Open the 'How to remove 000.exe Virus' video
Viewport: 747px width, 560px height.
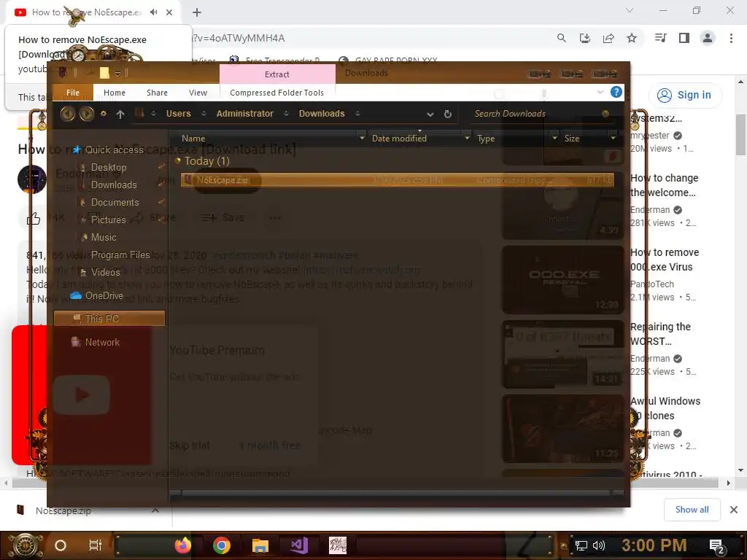point(664,260)
